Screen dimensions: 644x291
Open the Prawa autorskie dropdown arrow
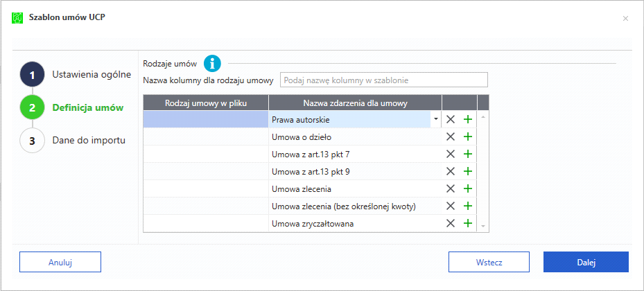pos(435,119)
